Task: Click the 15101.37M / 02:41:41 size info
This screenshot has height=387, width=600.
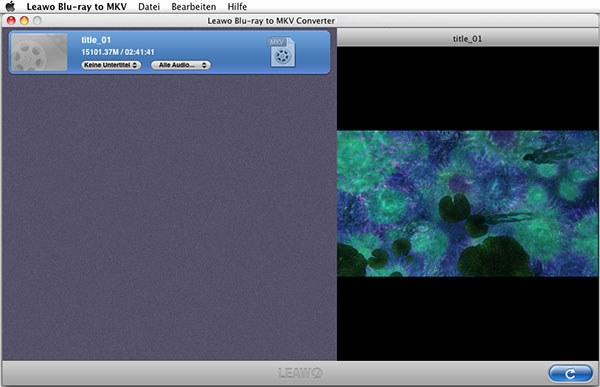Action: pyautogui.click(x=118, y=52)
